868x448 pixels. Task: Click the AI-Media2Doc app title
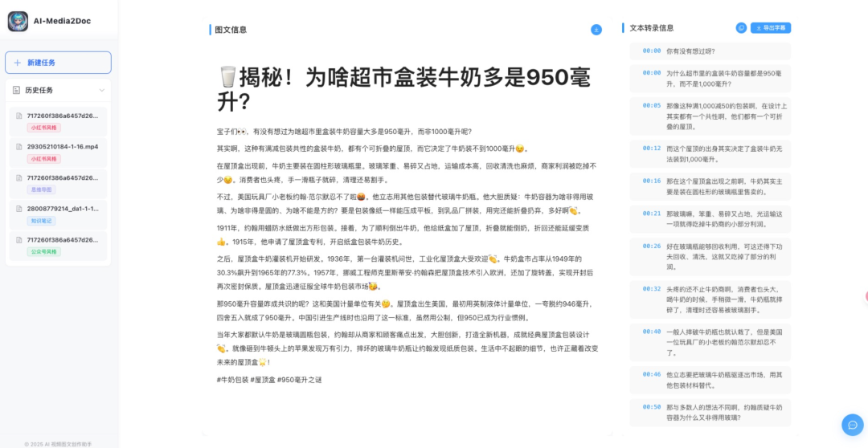[62, 21]
